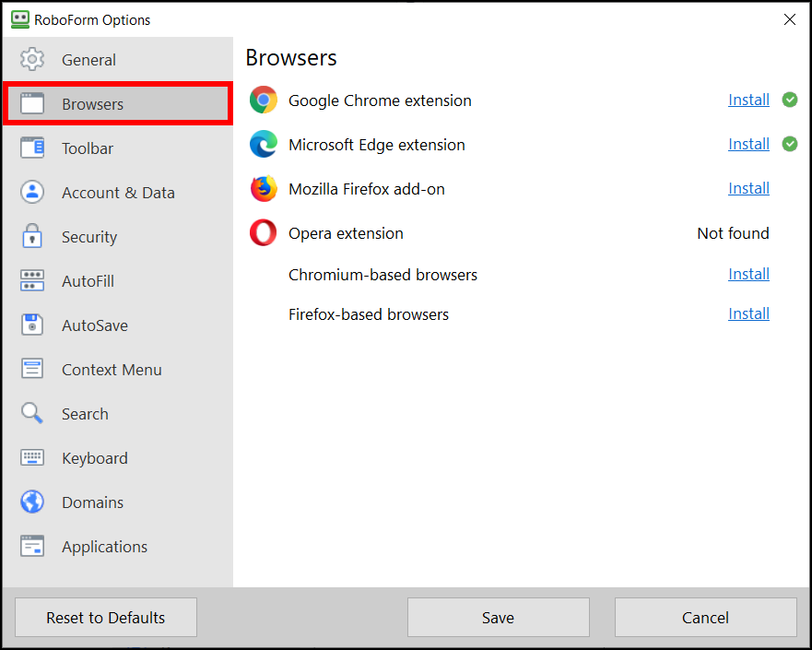Click the Domains globe icon
Image resolution: width=812 pixels, height=650 pixels.
(x=32, y=502)
